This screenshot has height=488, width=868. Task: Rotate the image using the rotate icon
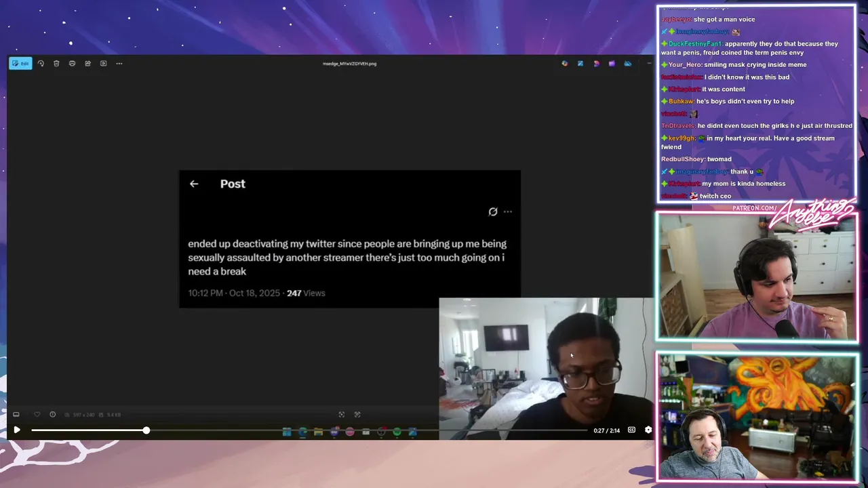click(x=41, y=64)
